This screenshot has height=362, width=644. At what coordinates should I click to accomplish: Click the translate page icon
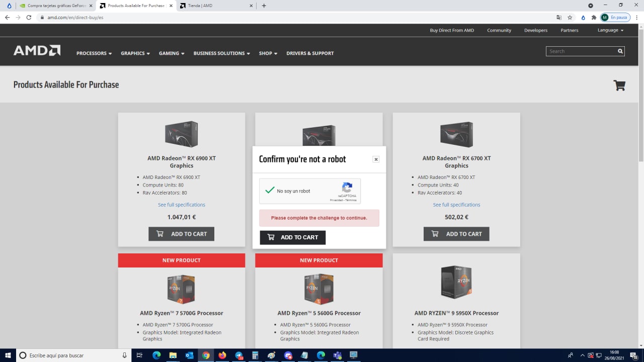coord(559,17)
